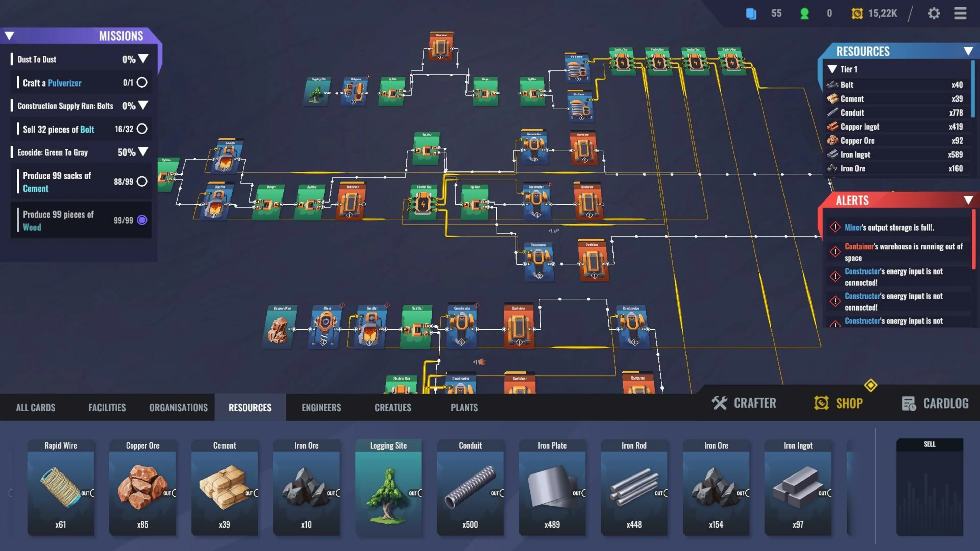Collapse the Missions panel
This screenshot has width=980, height=551.
tap(9, 36)
